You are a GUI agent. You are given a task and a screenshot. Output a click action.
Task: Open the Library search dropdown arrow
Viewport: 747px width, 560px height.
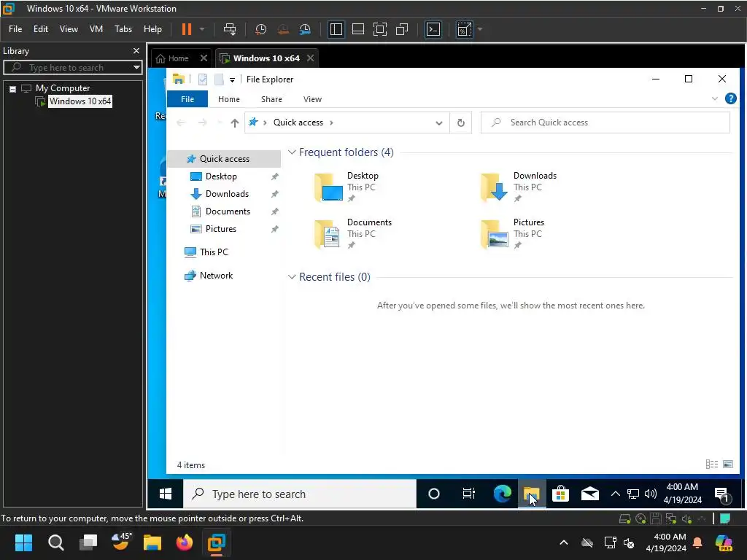136,68
